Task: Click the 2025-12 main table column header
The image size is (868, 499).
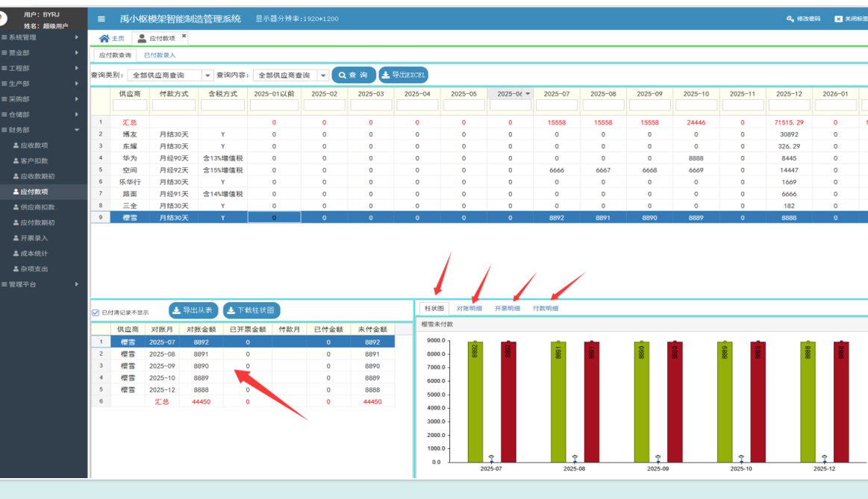Action: [789, 94]
